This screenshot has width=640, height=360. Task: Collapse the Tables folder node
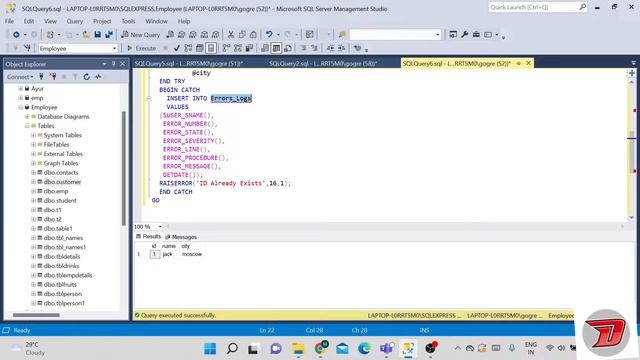[27, 126]
